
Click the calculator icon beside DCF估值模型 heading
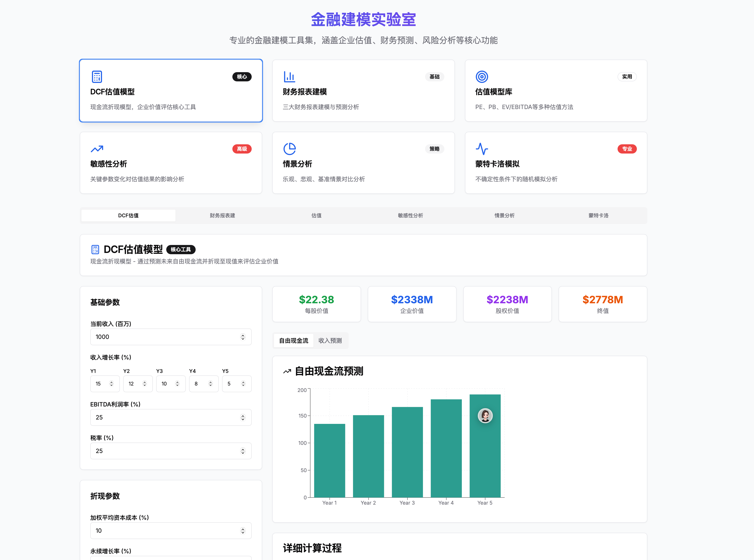coord(95,250)
